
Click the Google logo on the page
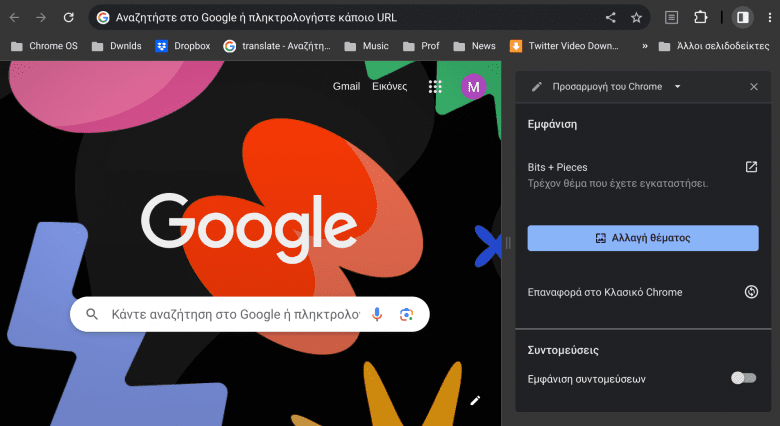pyautogui.click(x=249, y=228)
